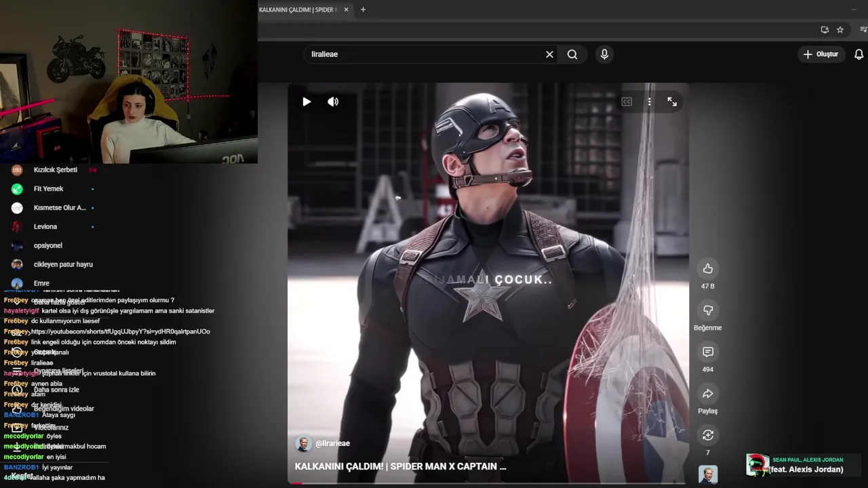Open Kızılcık Şerbeti subscription
Screen dimensions: 868x488
[54, 170]
